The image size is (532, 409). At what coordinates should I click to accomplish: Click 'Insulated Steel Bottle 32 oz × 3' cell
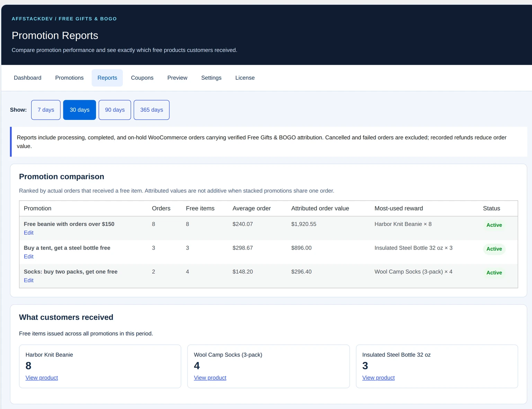[x=413, y=248]
